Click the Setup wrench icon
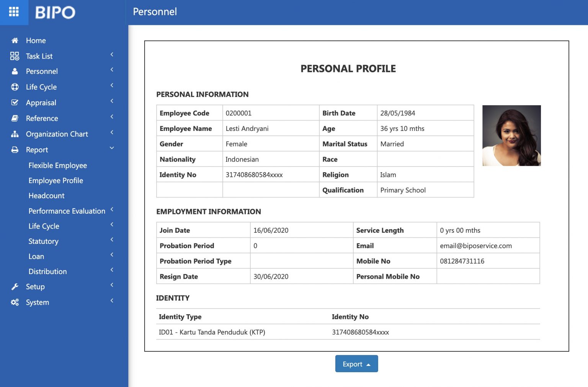The image size is (588, 387). coord(15,287)
